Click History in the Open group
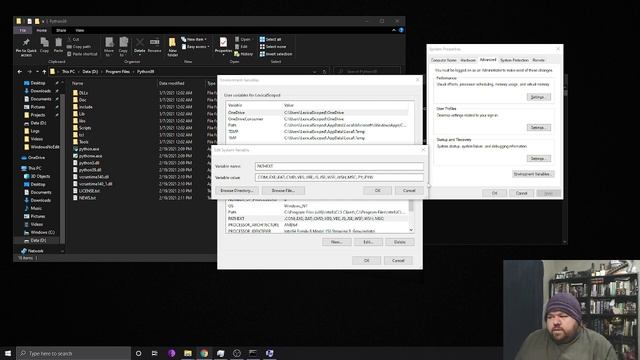 (244, 54)
